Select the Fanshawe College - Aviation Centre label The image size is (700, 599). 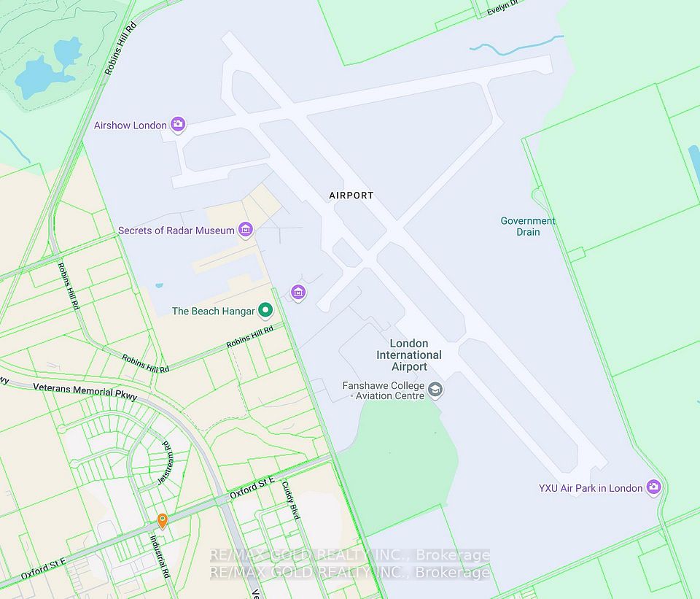(x=384, y=390)
